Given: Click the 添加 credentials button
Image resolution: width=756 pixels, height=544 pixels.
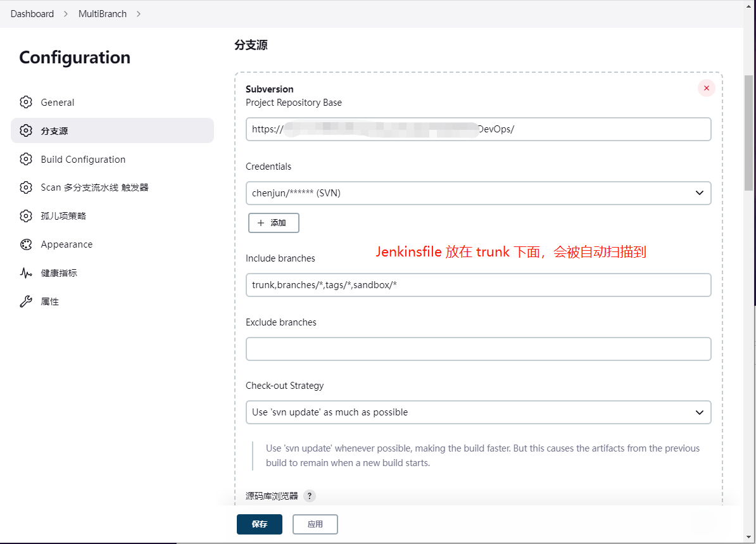Looking at the screenshot, I should 274,223.
